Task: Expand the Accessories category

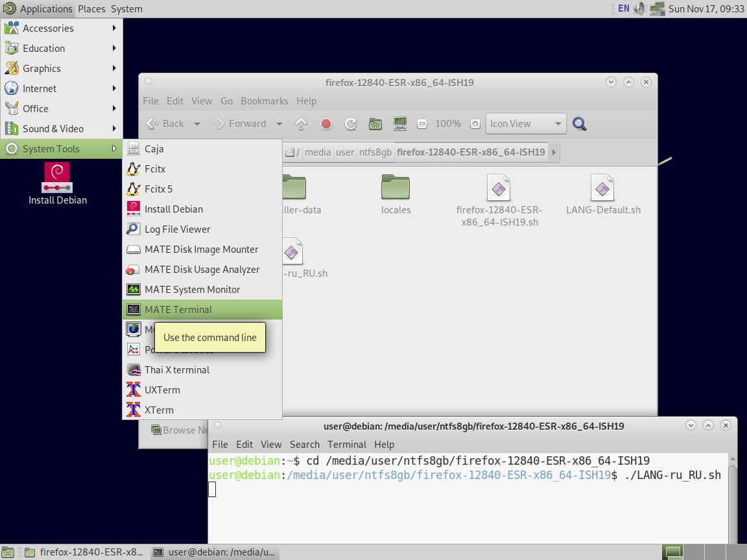Action: [61, 29]
